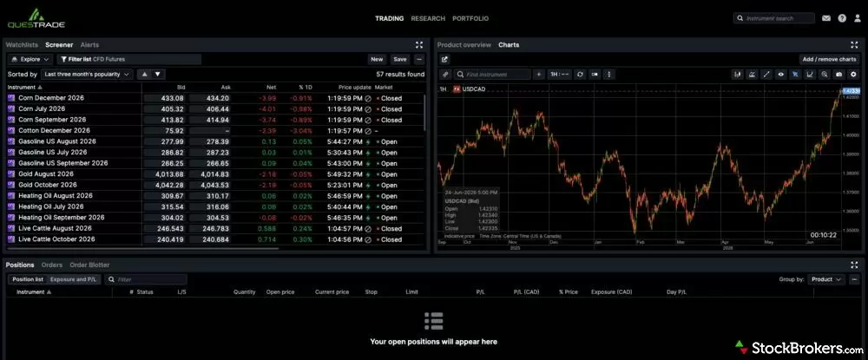Screen dimensions: 868x360
Task: Maximize the Positions panel
Action: click(855, 265)
